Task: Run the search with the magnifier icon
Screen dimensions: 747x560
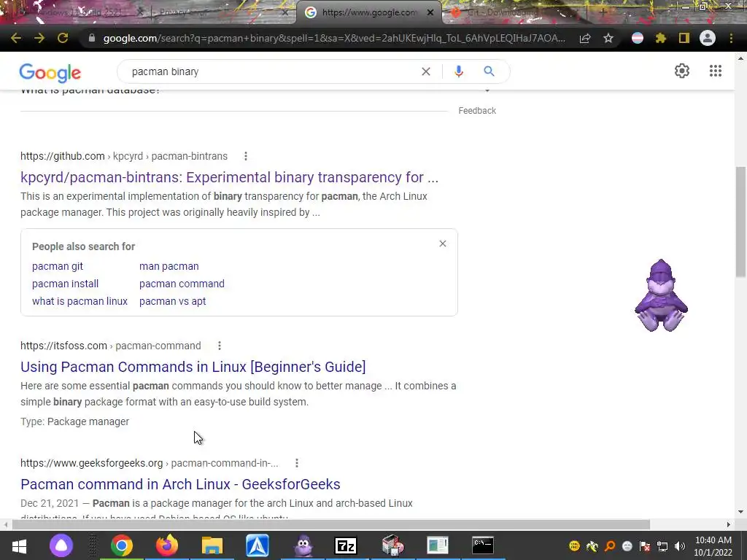Action: tap(489, 71)
